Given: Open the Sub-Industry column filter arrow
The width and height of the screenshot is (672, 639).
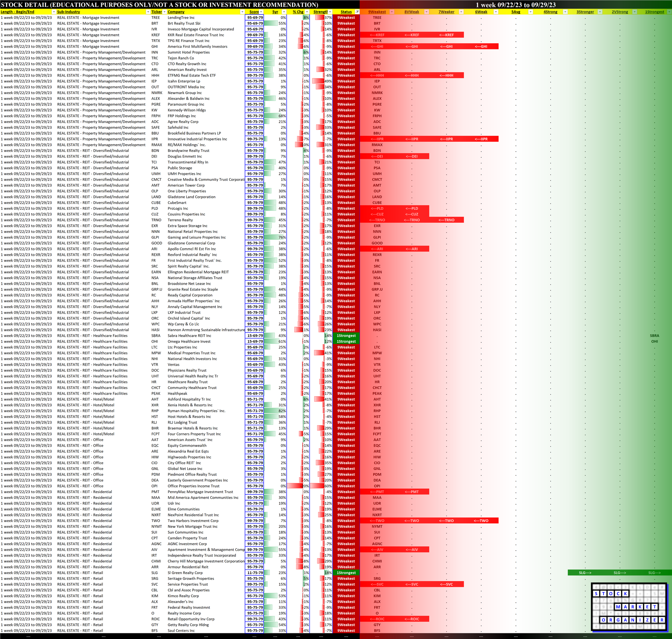Looking at the screenshot, I should [148, 12].
